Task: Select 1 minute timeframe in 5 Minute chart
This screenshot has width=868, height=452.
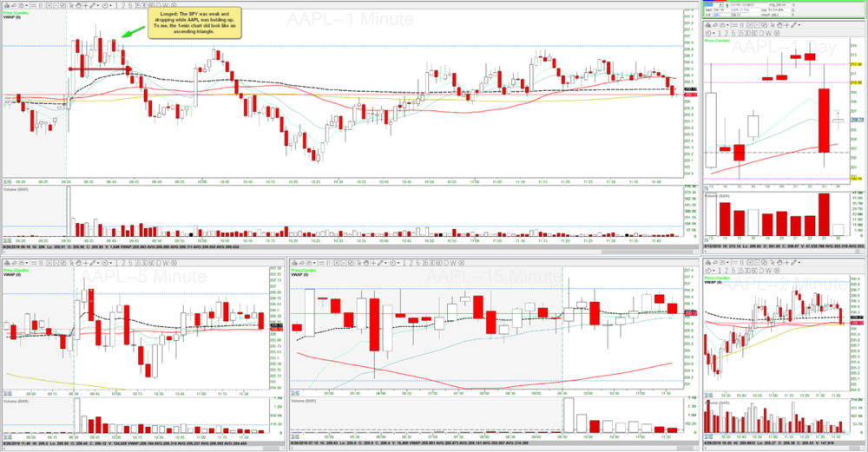Action: point(116,263)
